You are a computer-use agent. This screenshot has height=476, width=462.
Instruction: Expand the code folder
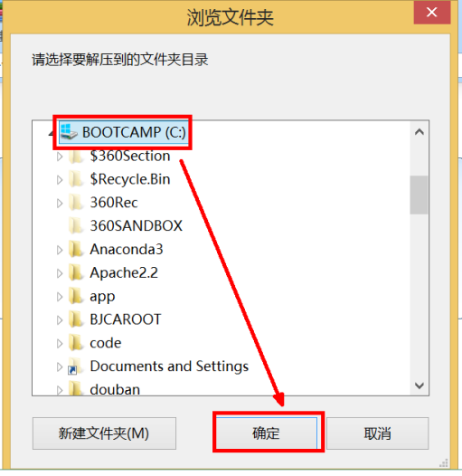click(x=60, y=343)
